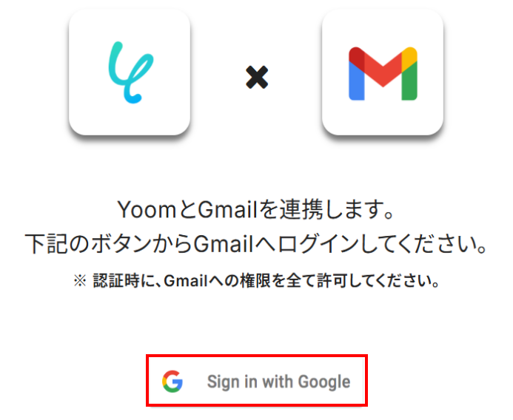Click the teal Yoom logo
Screen dimensions: 513x420
(131, 72)
